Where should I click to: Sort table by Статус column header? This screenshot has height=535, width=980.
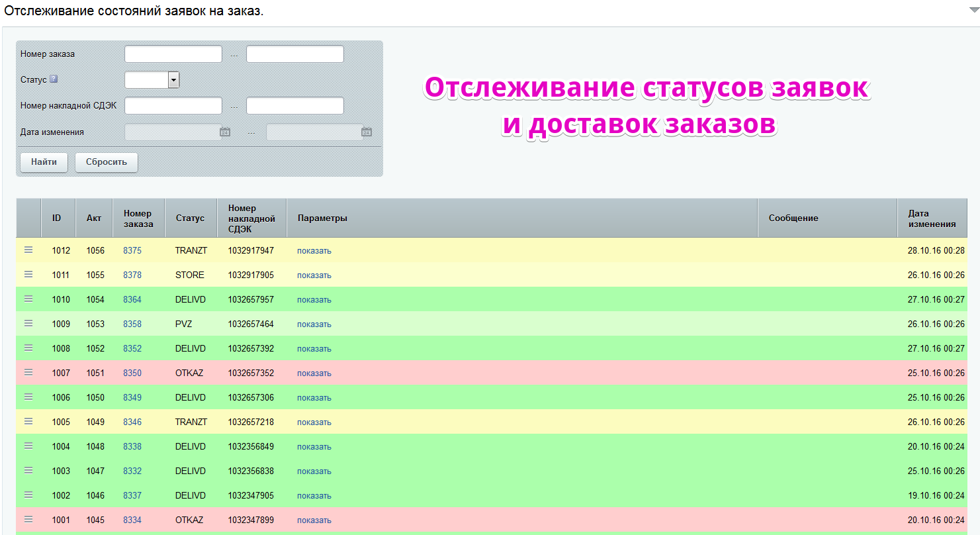click(x=191, y=218)
